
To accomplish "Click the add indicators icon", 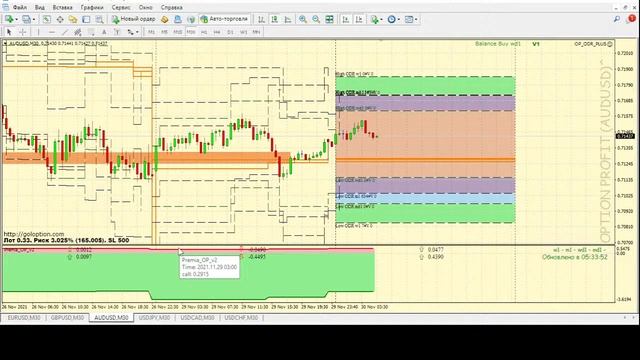I will tap(374, 19).
